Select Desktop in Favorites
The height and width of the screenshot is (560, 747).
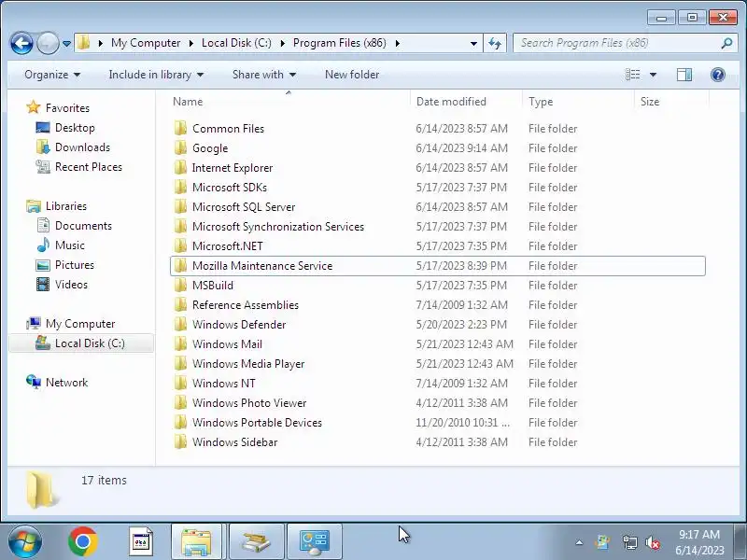click(x=75, y=128)
